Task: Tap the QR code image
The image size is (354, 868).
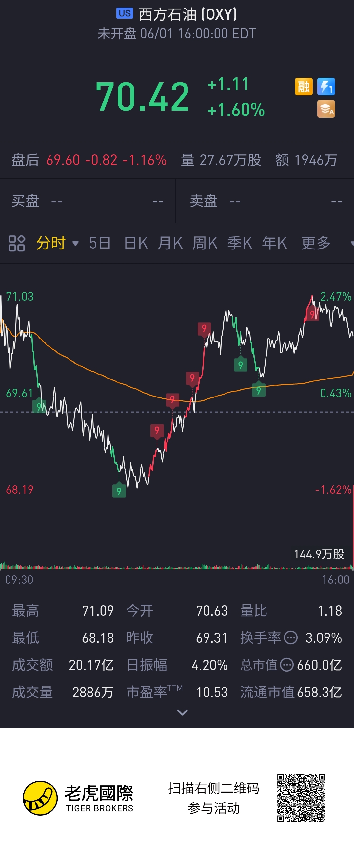Action: 301,798
